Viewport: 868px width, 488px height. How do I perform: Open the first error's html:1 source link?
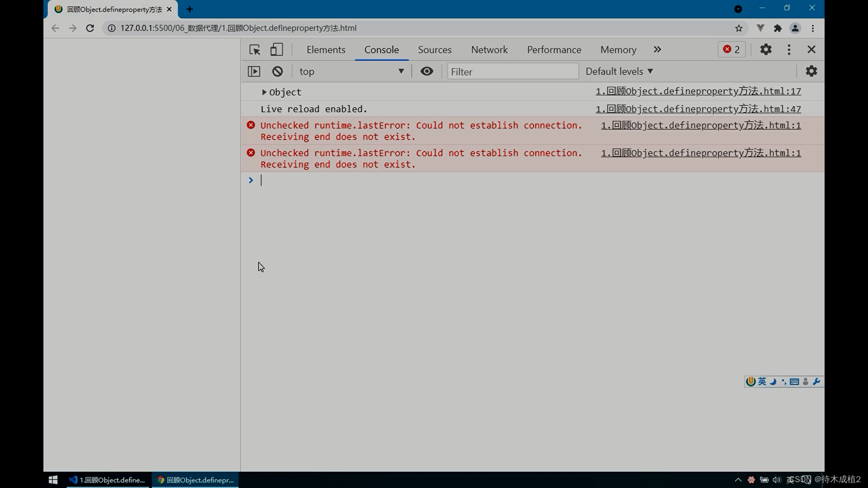[x=701, y=125]
